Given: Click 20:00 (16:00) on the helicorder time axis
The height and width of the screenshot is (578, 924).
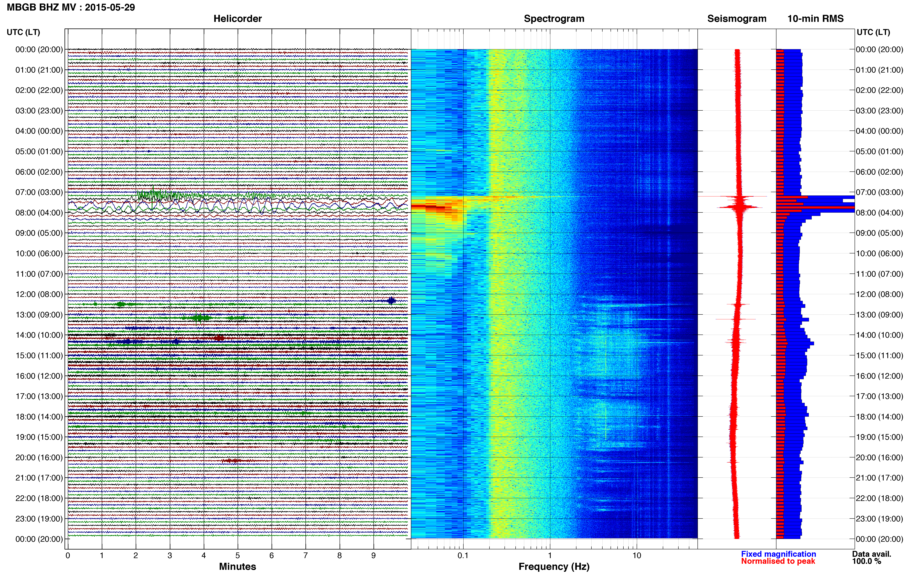Looking at the screenshot, I should (x=39, y=458).
